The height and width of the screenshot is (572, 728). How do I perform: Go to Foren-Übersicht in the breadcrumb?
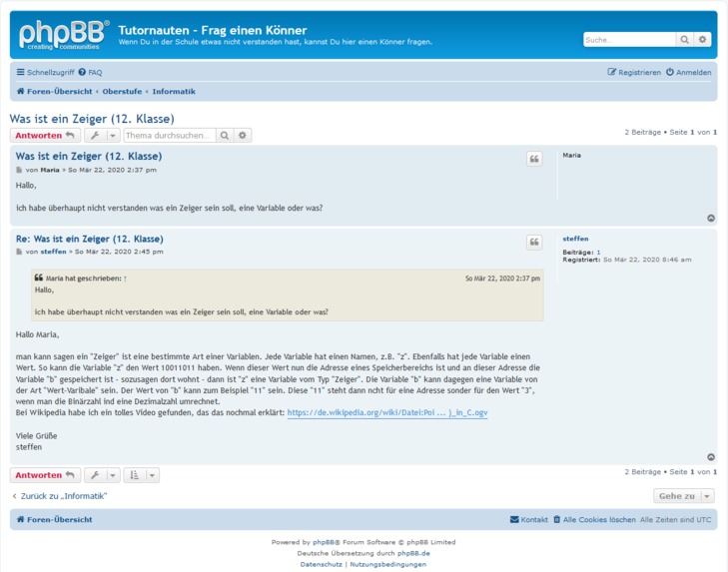(55, 92)
